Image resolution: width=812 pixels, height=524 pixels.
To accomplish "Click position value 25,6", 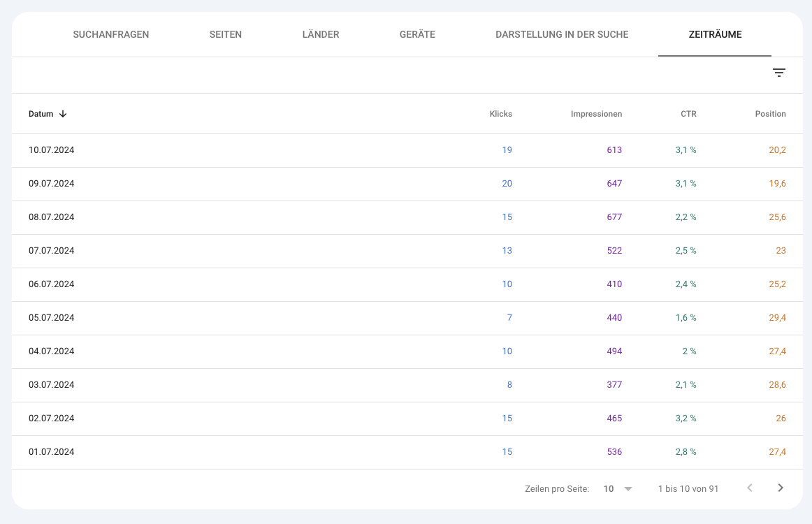I will click(777, 217).
